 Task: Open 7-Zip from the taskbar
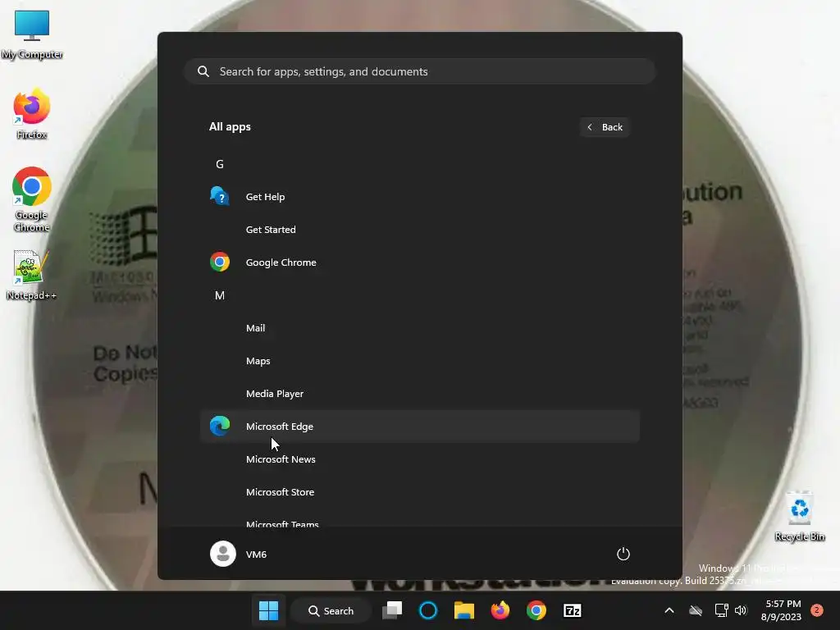tap(572, 610)
